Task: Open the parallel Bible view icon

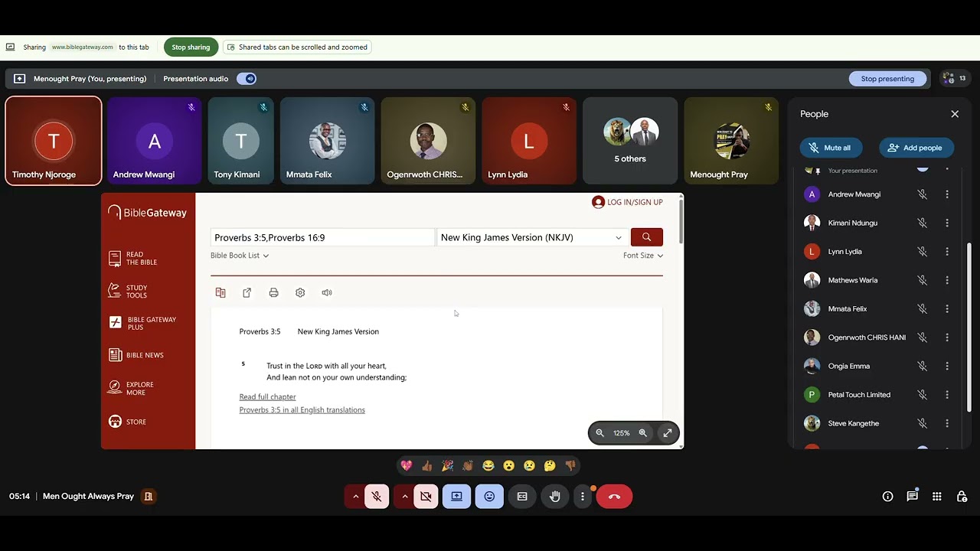Action: click(220, 292)
